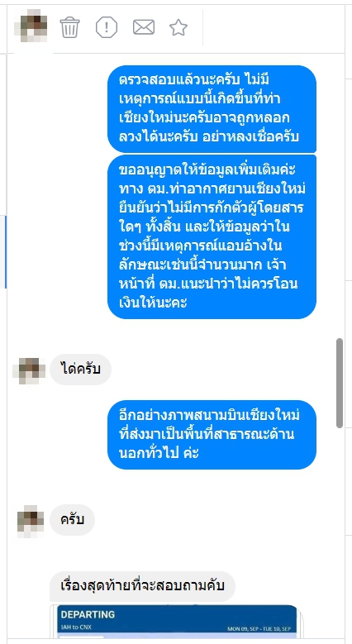
Task: Open the pixelated profile avatar in header
Action: click(x=33, y=26)
